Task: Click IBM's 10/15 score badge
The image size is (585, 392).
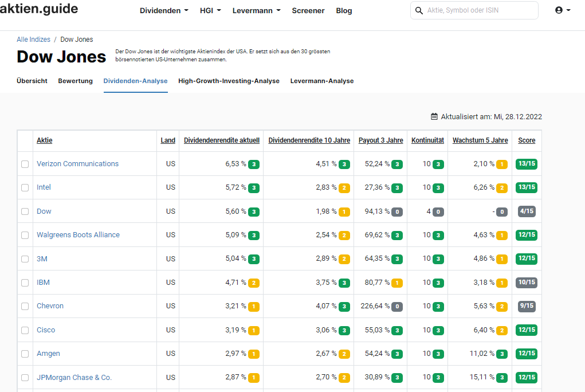Action: (527, 282)
